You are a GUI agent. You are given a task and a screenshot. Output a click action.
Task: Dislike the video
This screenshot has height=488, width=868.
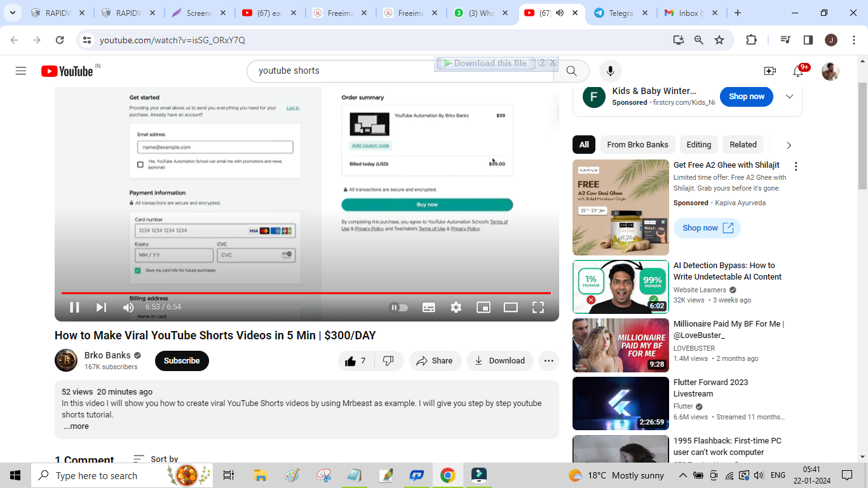pos(388,361)
